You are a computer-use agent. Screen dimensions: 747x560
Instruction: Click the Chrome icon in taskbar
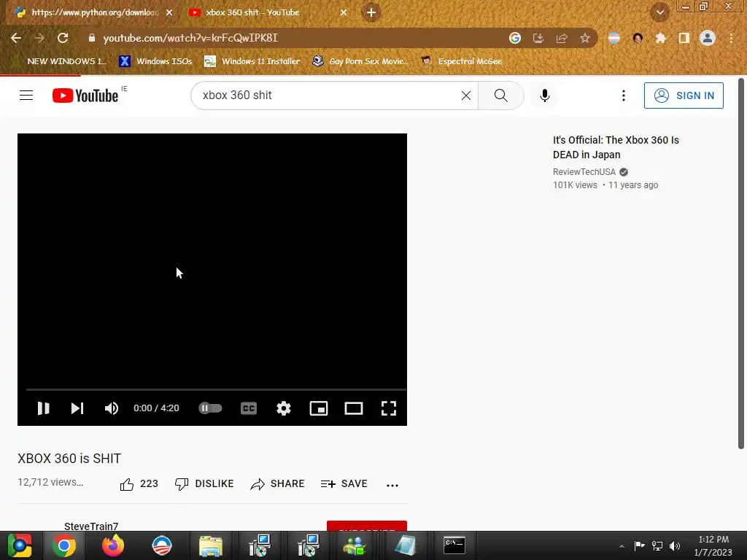pos(64,545)
